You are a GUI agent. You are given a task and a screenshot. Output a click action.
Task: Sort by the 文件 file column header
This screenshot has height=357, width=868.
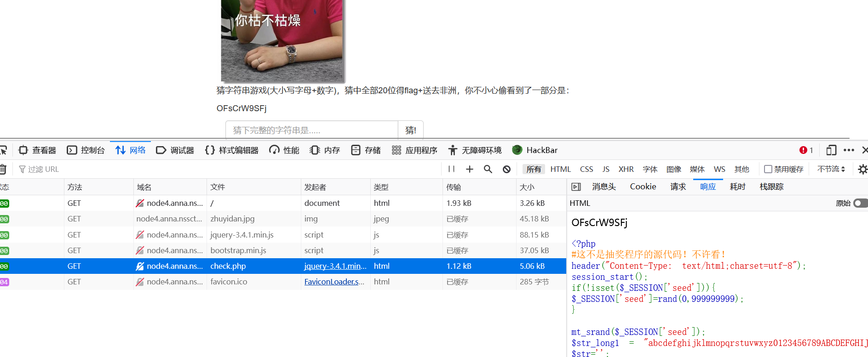point(253,187)
